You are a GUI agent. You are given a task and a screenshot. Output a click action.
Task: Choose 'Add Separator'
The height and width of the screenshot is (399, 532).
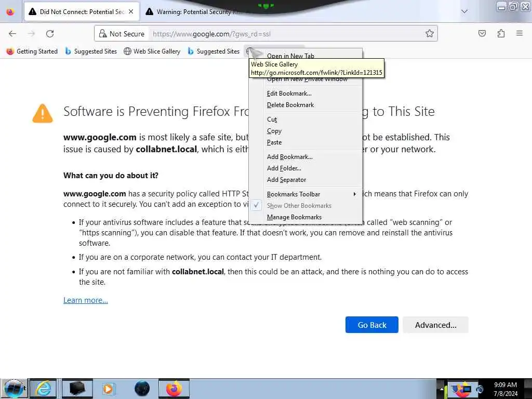[286, 180]
